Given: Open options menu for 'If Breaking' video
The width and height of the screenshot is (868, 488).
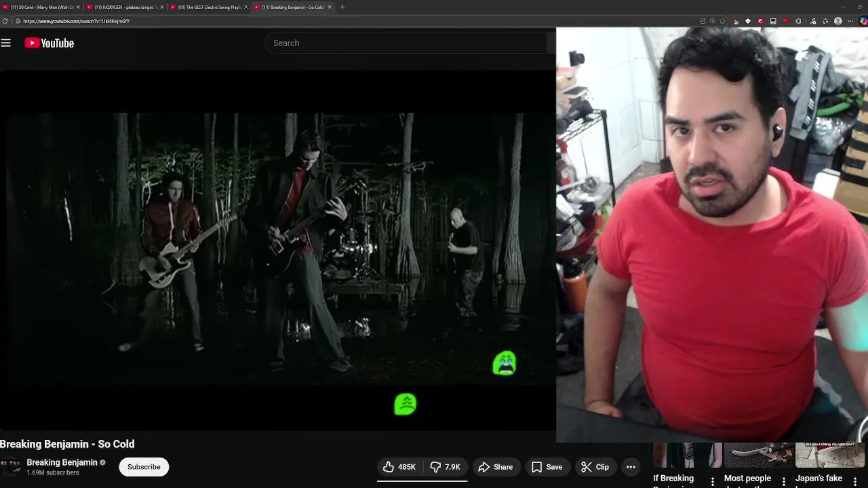Looking at the screenshot, I should [x=712, y=481].
